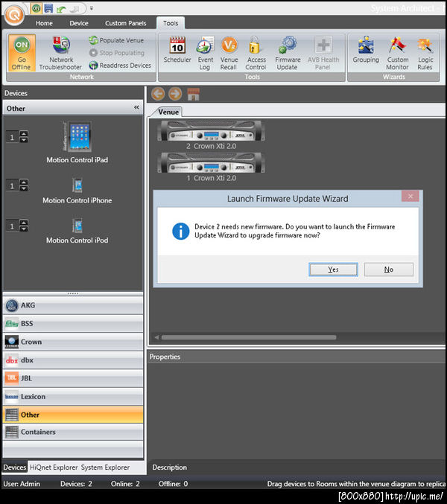This screenshot has width=447, height=504.
Task: Select device 2 Crown Xti 2.0 amplifier
Action: click(212, 131)
